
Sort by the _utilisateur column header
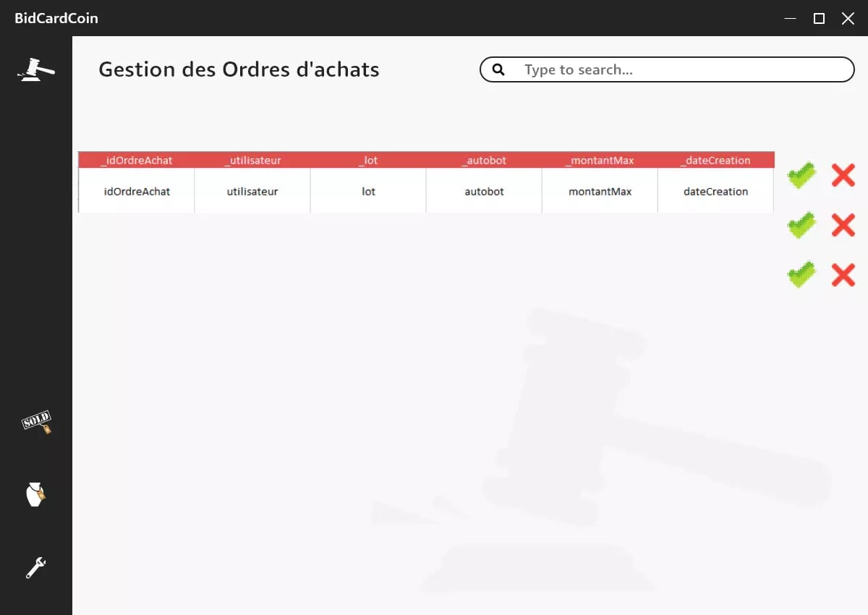click(252, 160)
